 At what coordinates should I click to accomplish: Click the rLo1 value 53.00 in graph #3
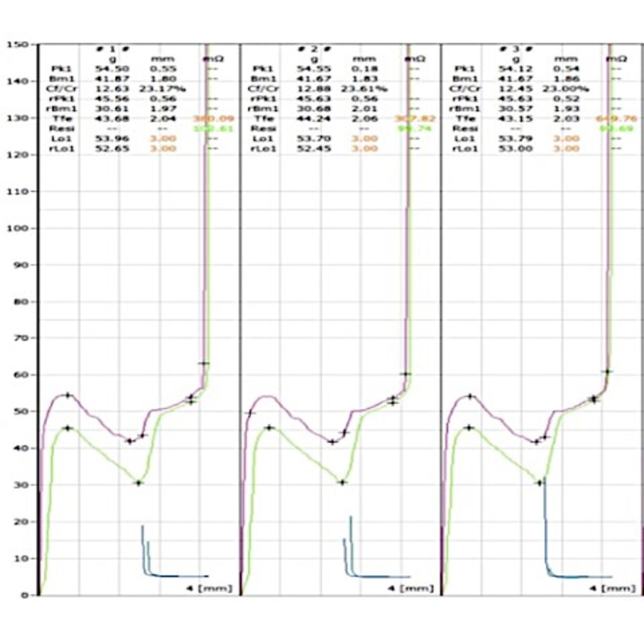(515, 148)
